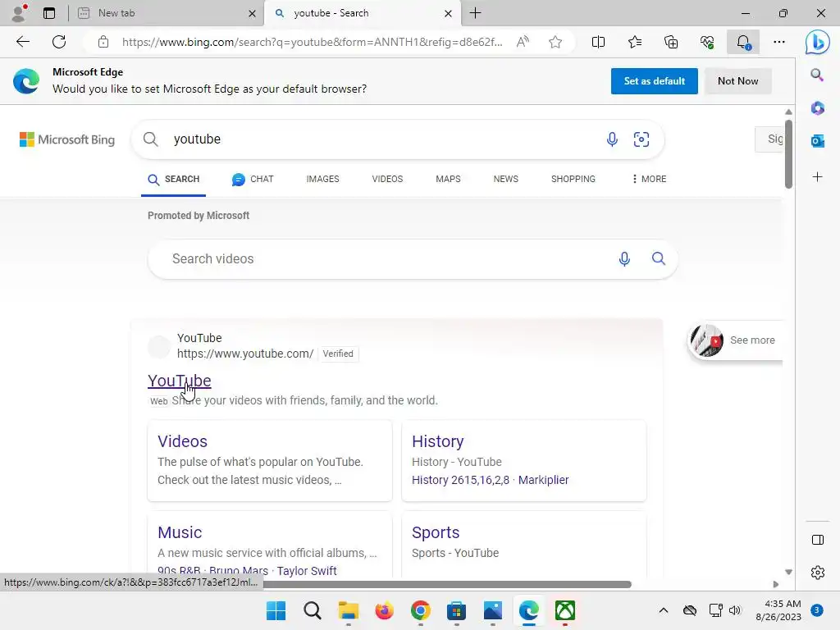Open sidebar settings gear icon
Image resolution: width=840 pixels, height=630 pixels.
pos(818,573)
